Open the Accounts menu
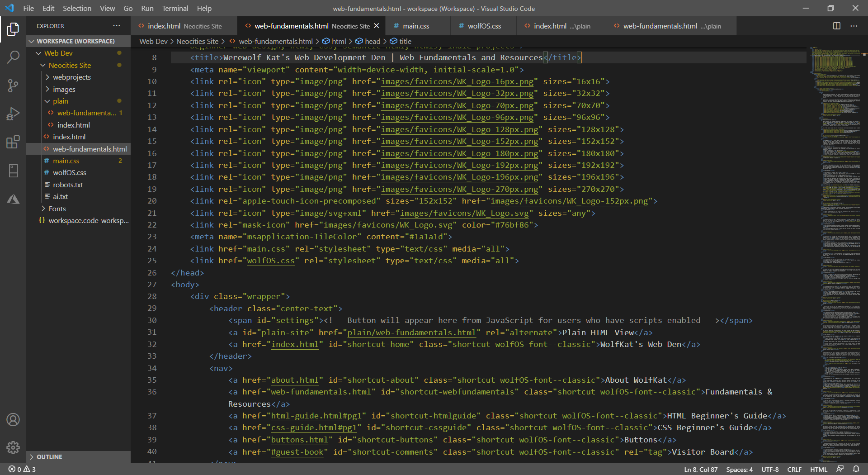This screenshot has width=868, height=475. [13, 420]
